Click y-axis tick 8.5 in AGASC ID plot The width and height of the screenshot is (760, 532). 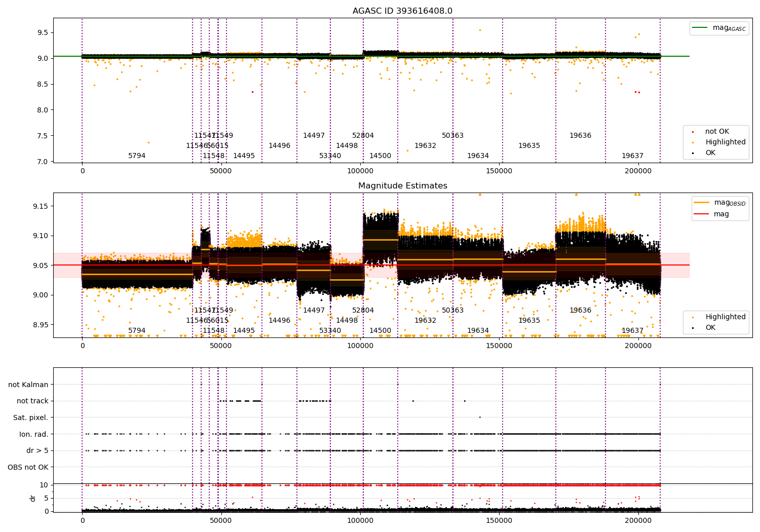pyautogui.click(x=43, y=84)
